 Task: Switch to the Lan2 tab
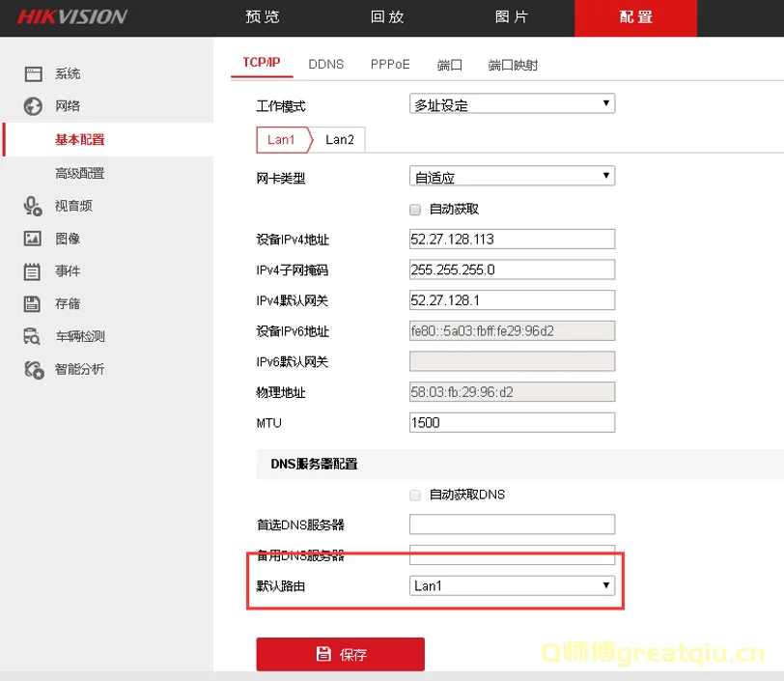point(339,140)
